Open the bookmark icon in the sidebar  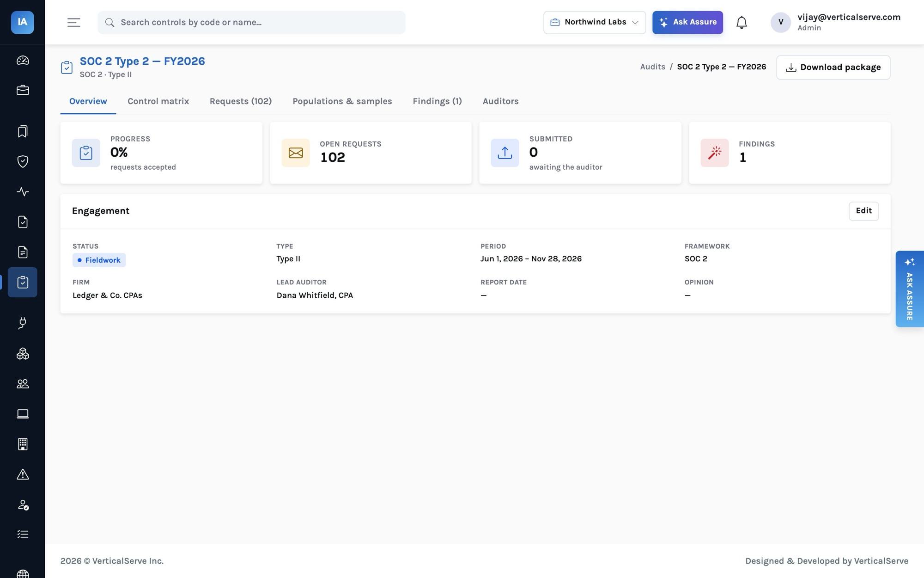pyautogui.click(x=23, y=131)
